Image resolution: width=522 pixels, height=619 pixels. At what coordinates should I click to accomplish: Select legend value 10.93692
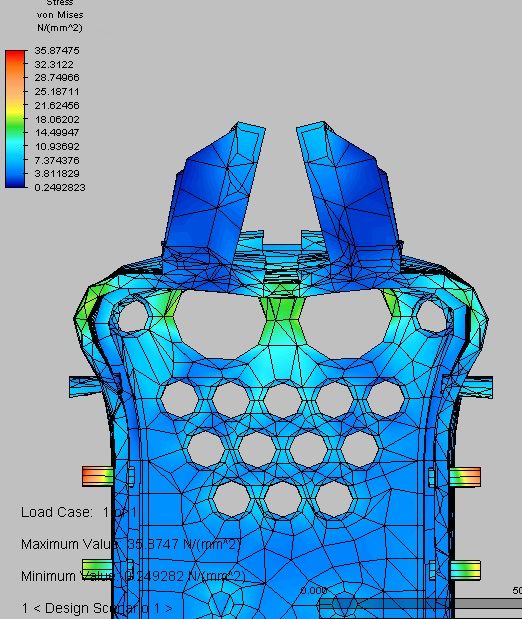(x=57, y=146)
